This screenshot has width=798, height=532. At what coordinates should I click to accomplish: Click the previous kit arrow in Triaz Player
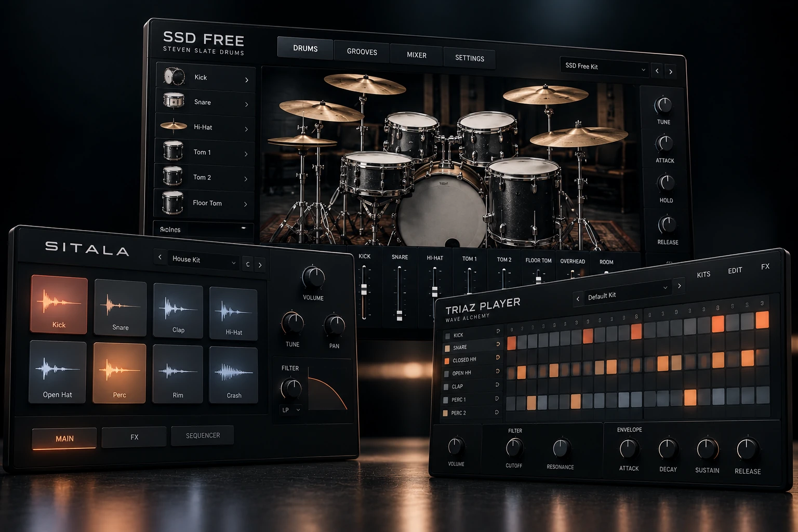tap(578, 299)
